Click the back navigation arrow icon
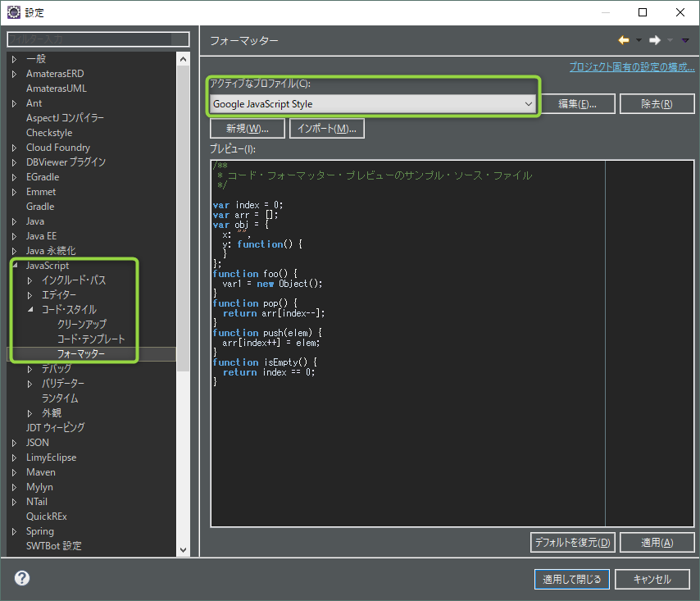Viewport: 700px width, 601px height. (x=624, y=40)
